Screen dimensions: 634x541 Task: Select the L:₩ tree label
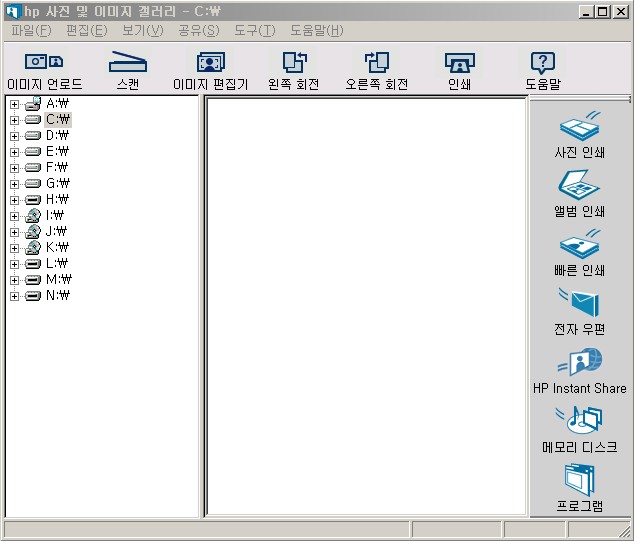tap(57, 264)
